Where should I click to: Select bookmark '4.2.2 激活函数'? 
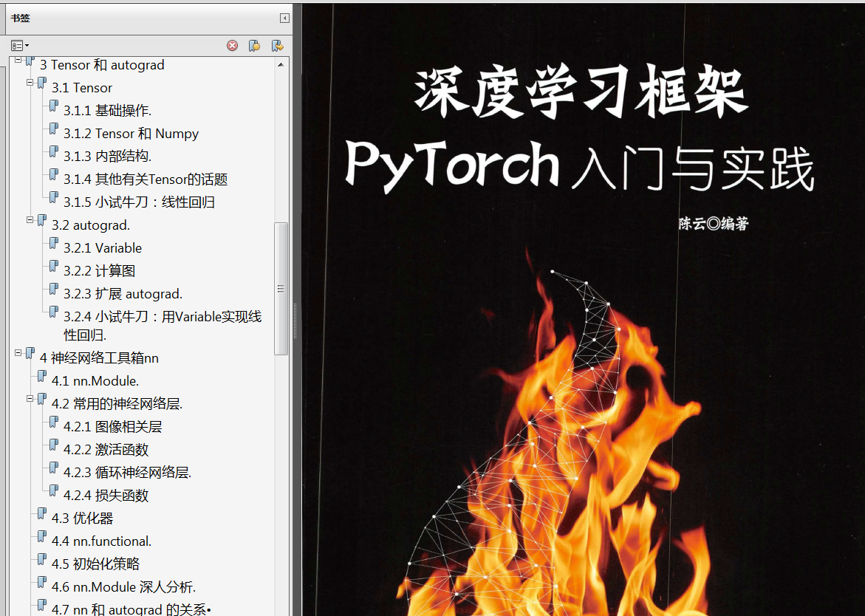(106, 450)
